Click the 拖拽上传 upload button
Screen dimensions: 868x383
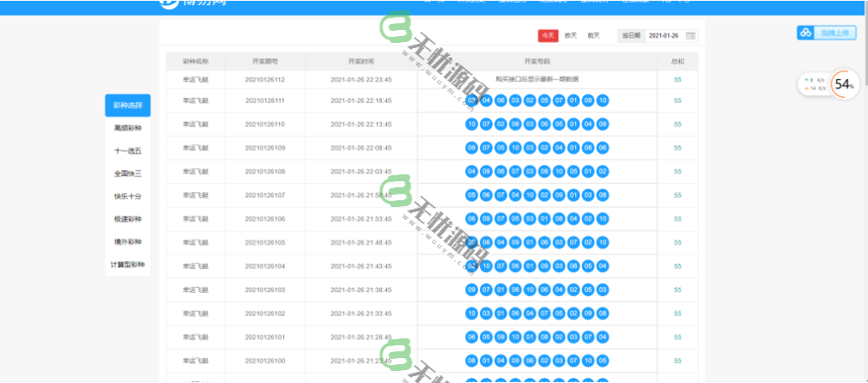tap(827, 33)
